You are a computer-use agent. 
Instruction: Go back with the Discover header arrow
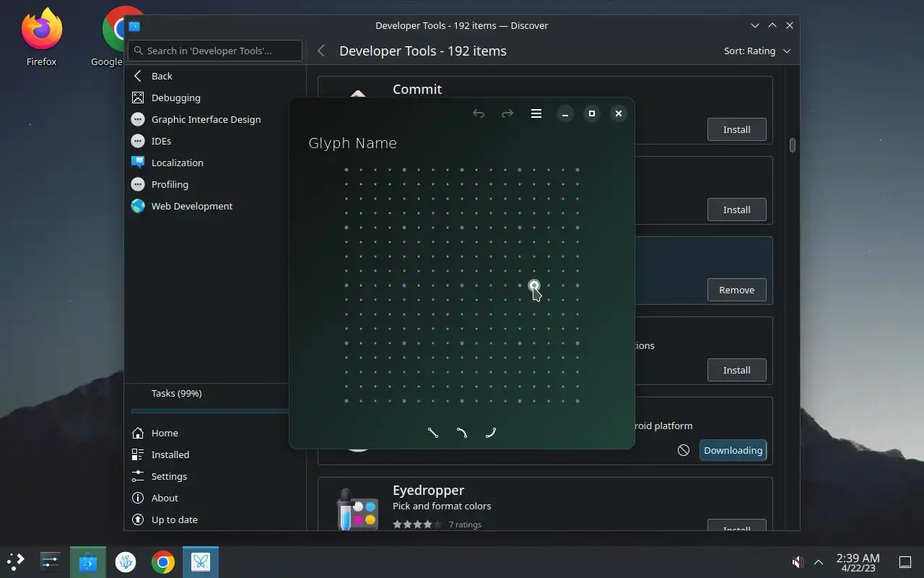point(321,51)
